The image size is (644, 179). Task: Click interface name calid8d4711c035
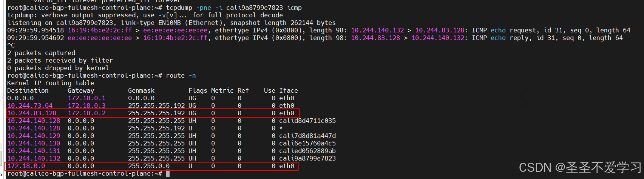(307, 121)
